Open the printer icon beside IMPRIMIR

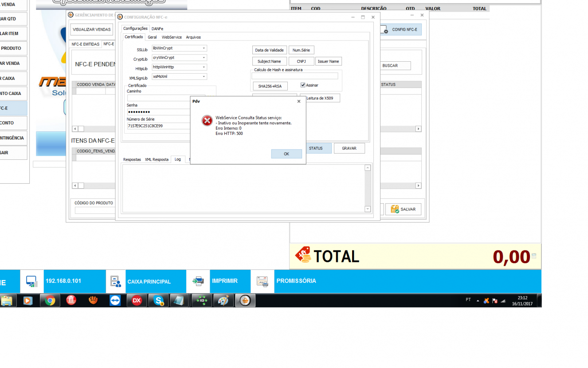tap(198, 281)
